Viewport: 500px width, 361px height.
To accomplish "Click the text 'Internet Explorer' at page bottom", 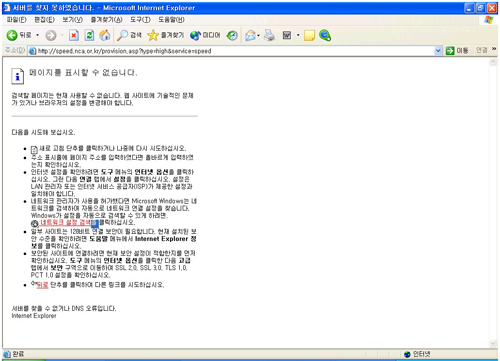I will tap(34, 316).
